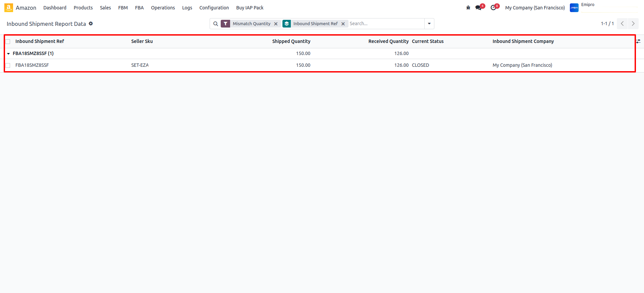Open the Operations menu
This screenshot has width=644, height=293.
pyautogui.click(x=163, y=8)
